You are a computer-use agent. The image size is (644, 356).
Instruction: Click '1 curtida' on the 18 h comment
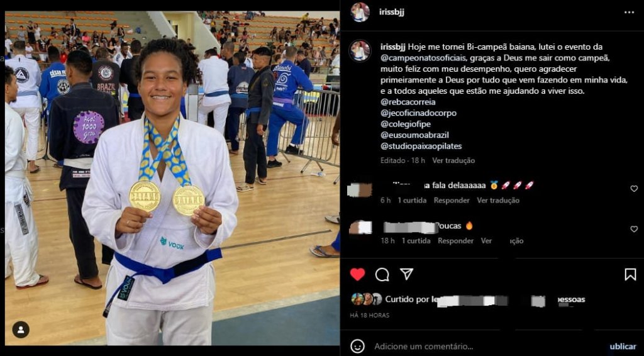(x=416, y=241)
